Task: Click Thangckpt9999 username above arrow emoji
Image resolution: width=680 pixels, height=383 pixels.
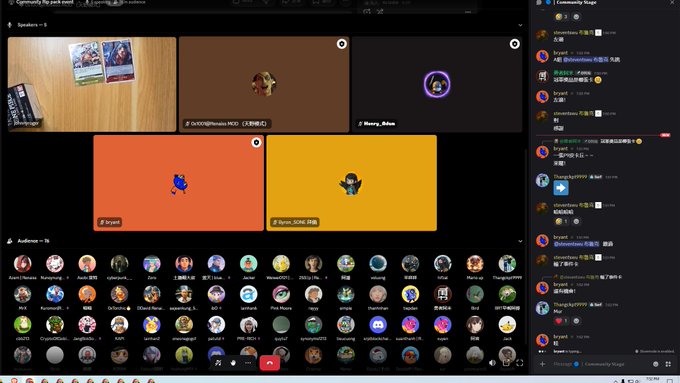Action: (570, 177)
